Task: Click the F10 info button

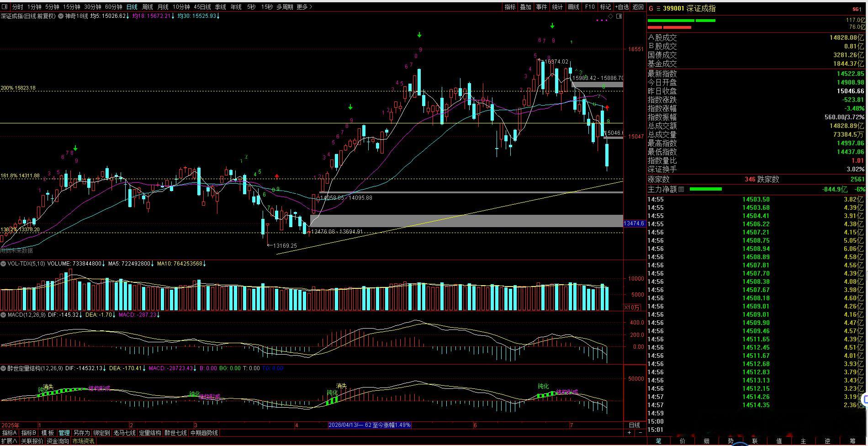Action: pyautogui.click(x=590, y=7)
